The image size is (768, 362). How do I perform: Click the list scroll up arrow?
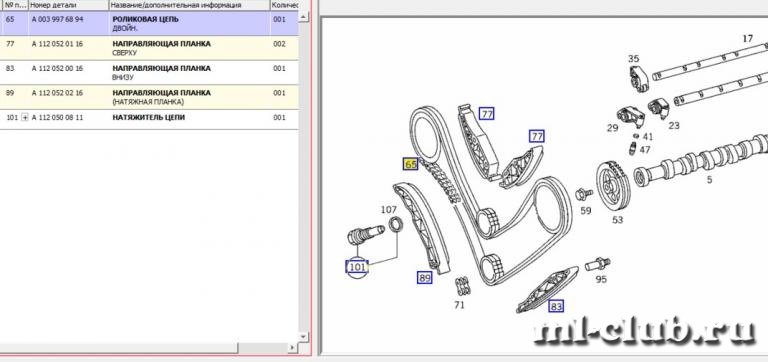click(x=304, y=17)
